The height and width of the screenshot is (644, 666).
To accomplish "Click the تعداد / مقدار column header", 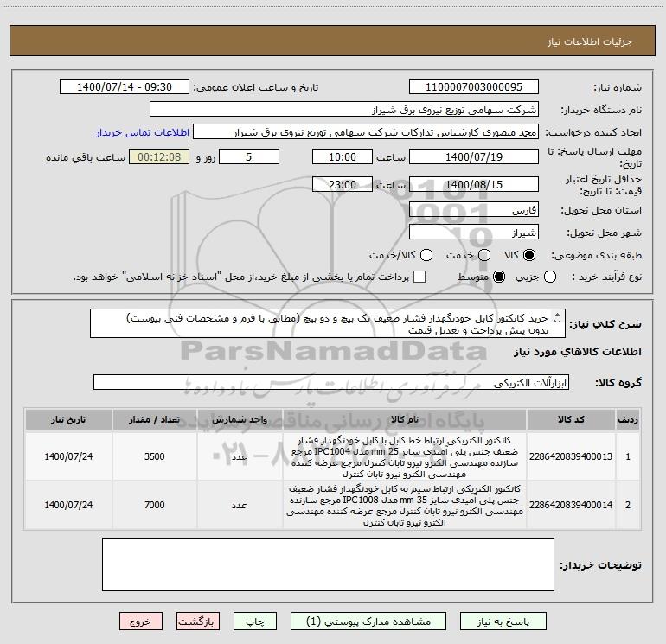I will [x=154, y=420].
